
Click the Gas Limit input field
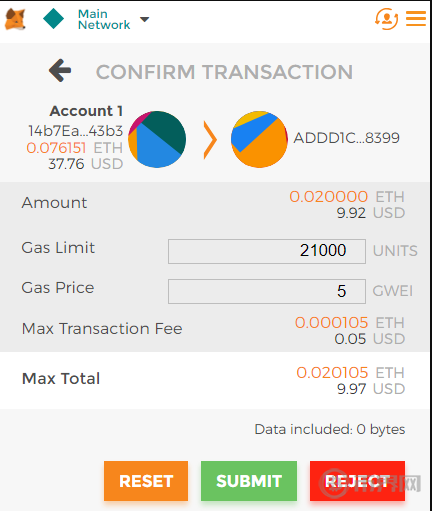pyautogui.click(x=267, y=251)
